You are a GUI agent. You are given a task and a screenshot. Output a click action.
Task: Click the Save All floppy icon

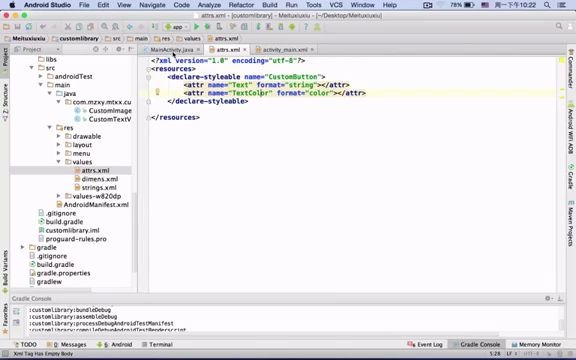tap(17, 27)
